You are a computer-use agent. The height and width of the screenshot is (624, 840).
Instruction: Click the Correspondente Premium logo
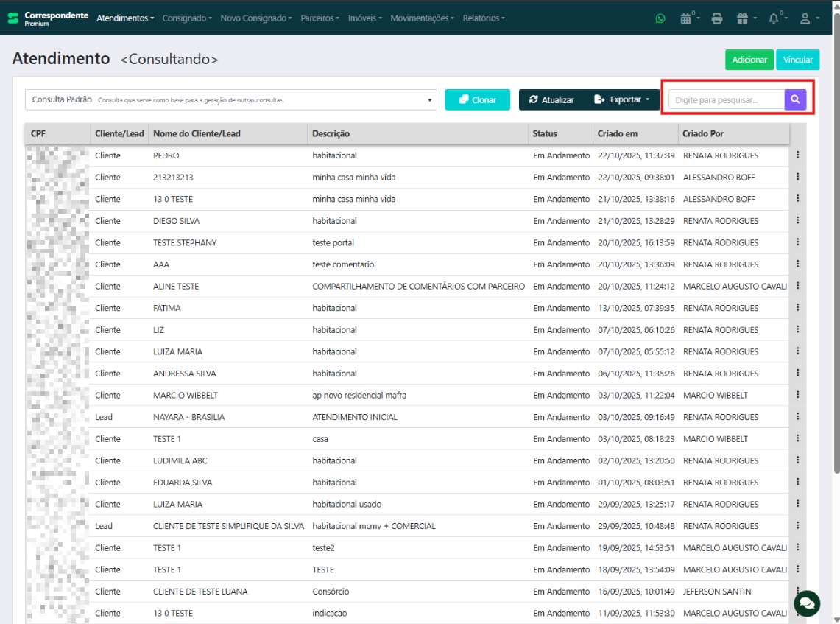(48, 18)
